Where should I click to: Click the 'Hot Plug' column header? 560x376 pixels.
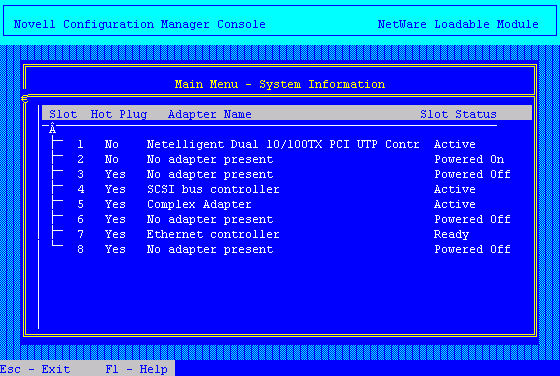pos(119,114)
